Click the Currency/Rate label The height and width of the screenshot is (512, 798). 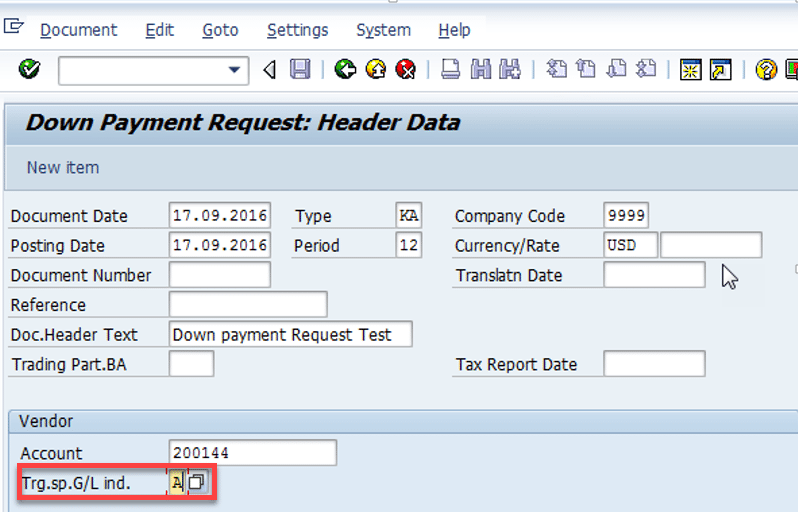(x=507, y=246)
